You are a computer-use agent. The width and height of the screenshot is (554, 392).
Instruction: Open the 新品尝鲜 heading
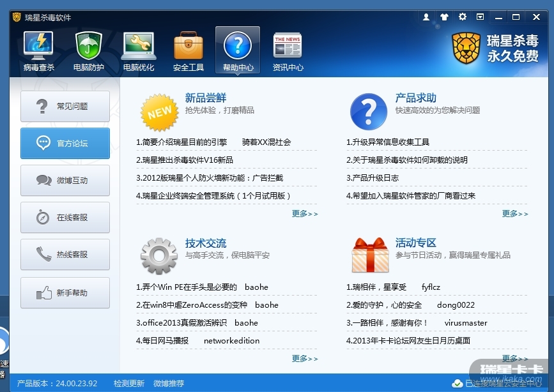tap(206, 98)
